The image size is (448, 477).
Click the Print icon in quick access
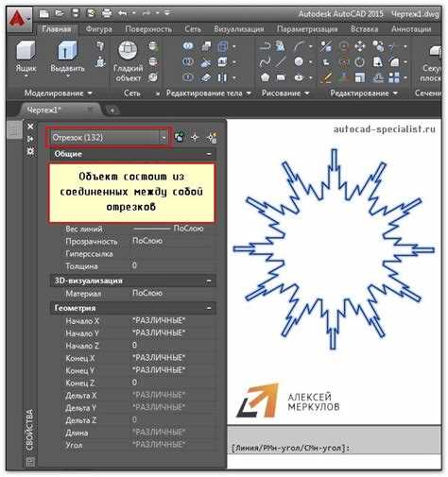107,13
